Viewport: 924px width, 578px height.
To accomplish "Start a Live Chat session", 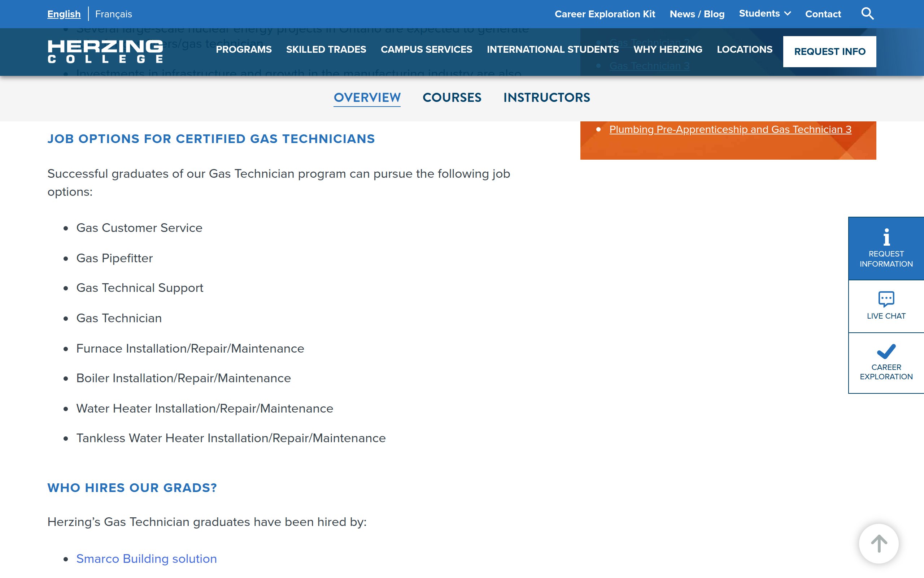I will click(886, 306).
